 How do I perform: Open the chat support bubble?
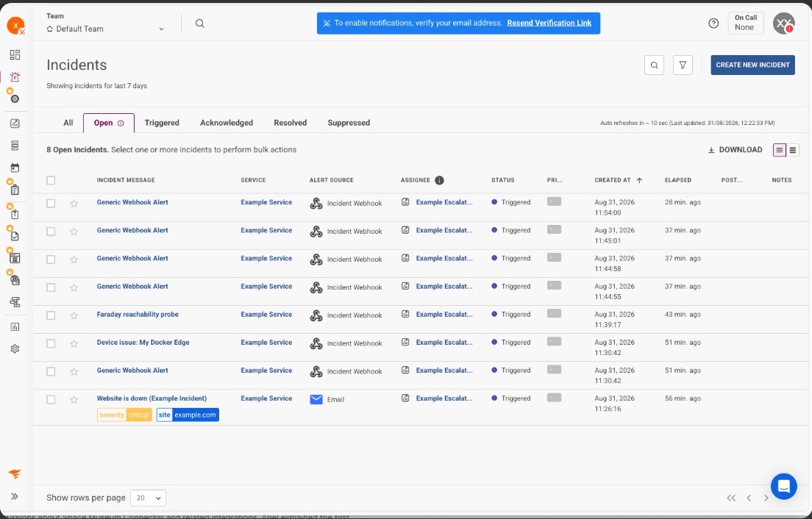[x=783, y=487]
